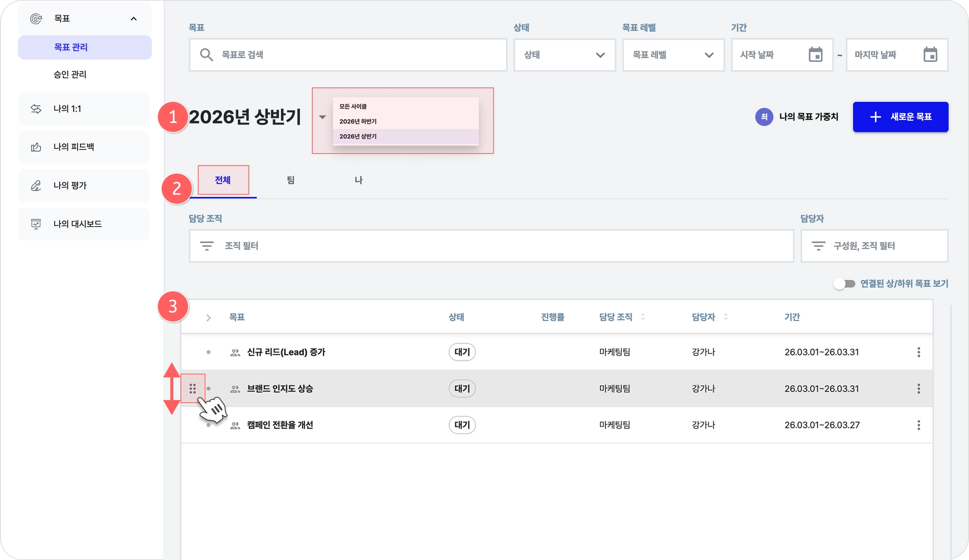The image size is (969, 560).
Task: Open 승인 관리 in the sidebar
Action: [70, 74]
